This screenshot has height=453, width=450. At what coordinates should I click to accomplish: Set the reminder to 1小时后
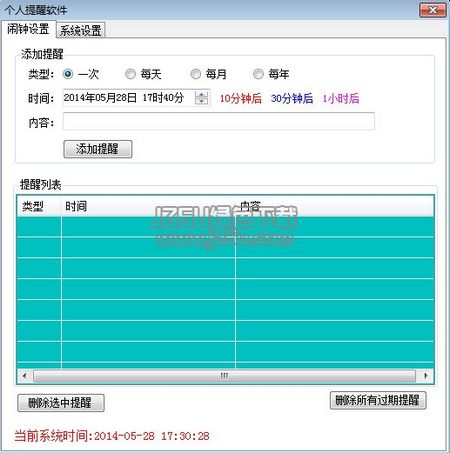click(341, 98)
